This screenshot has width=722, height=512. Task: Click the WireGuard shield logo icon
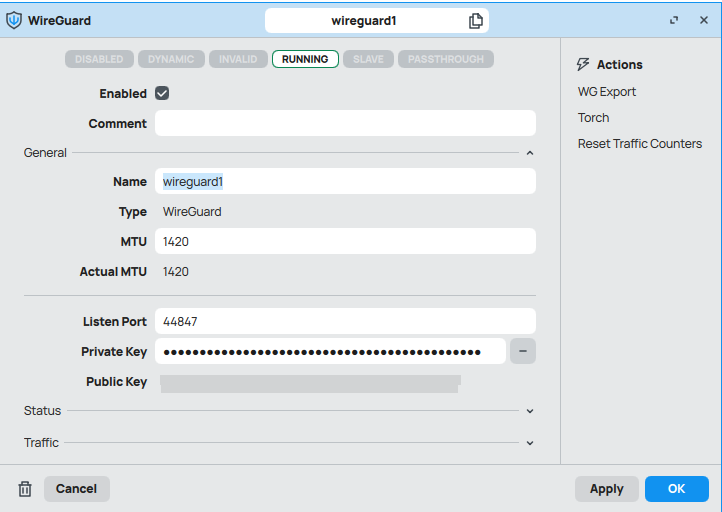pos(14,20)
